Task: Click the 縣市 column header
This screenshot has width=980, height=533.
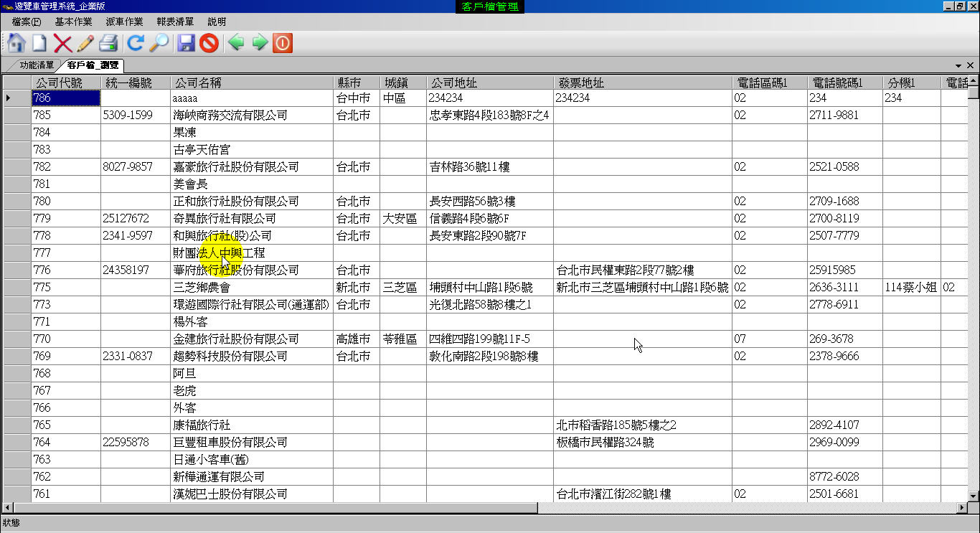Action: coord(357,82)
